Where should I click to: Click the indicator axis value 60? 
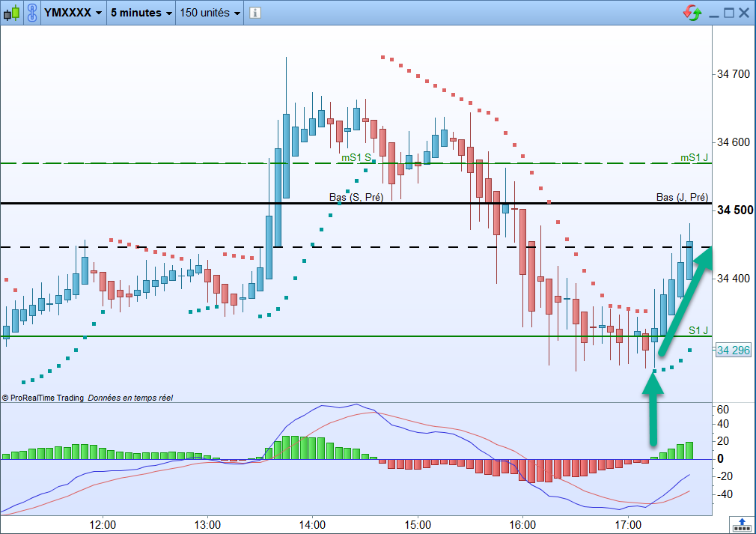pyautogui.click(x=723, y=410)
